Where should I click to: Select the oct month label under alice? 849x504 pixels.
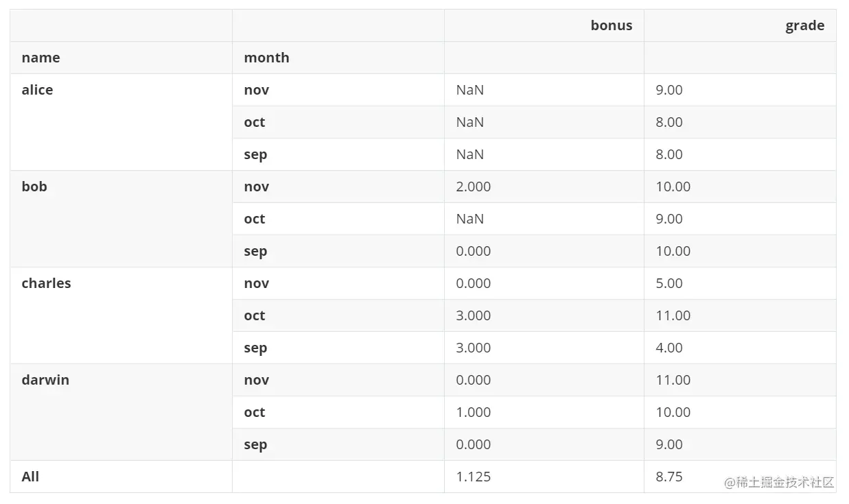[254, 123]
